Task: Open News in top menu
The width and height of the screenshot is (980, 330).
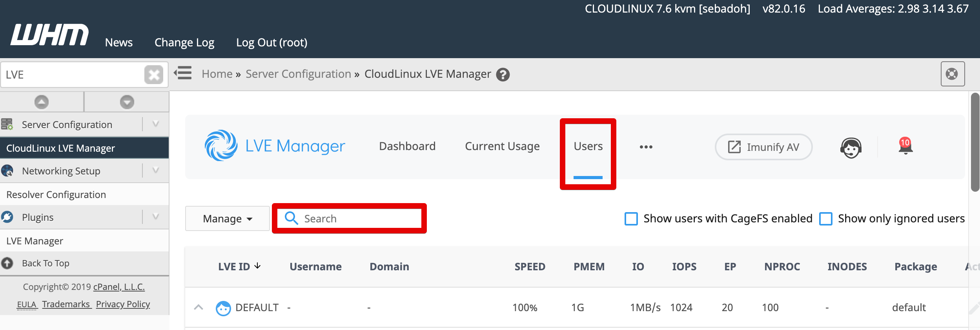Action: [119, 42]
